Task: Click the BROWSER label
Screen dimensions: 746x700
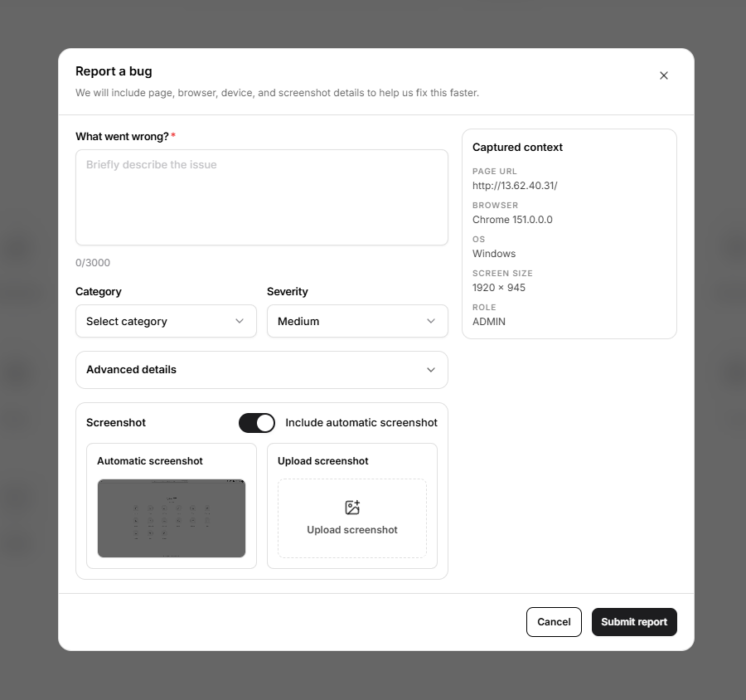Action: tap(496, 205)
